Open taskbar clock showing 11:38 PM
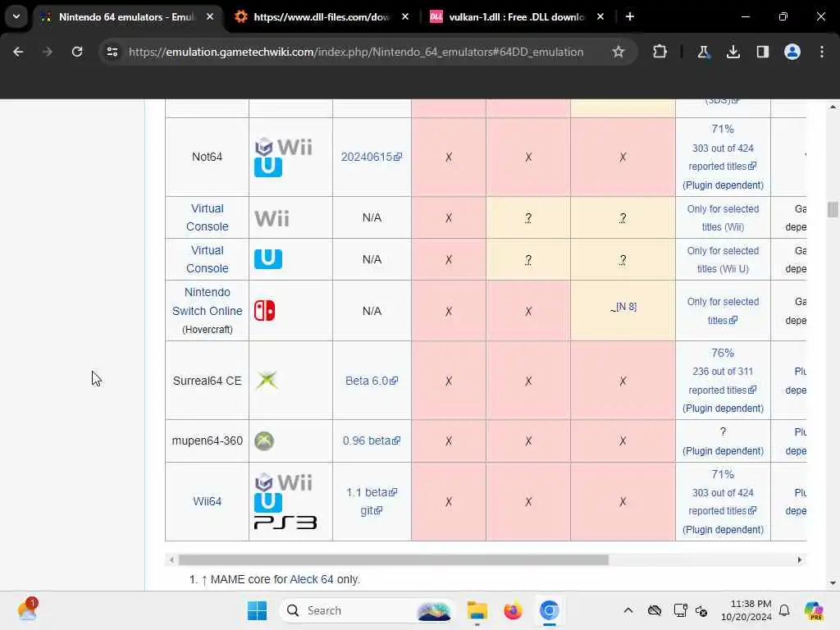The height and width of the screenshot is (630, 840). pos(746,610)
